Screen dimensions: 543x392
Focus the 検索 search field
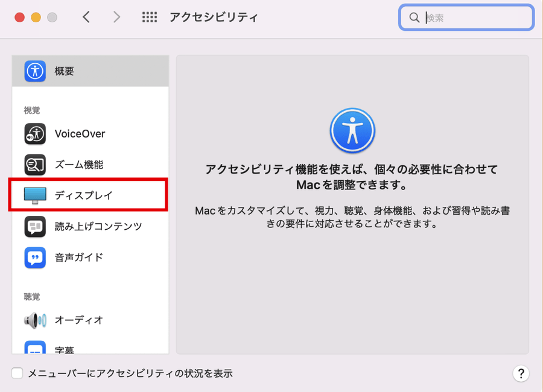tap(466, 17)
